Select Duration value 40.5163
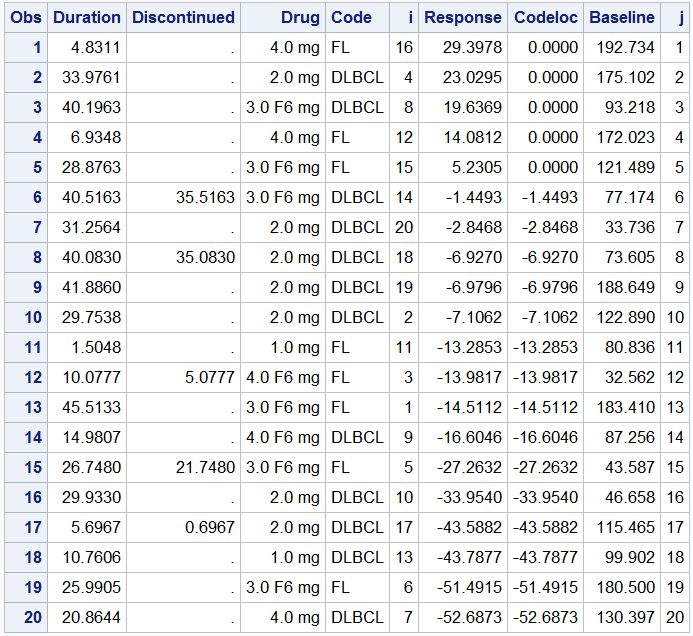Screen dimensions: 693x636 coord(91,198)
